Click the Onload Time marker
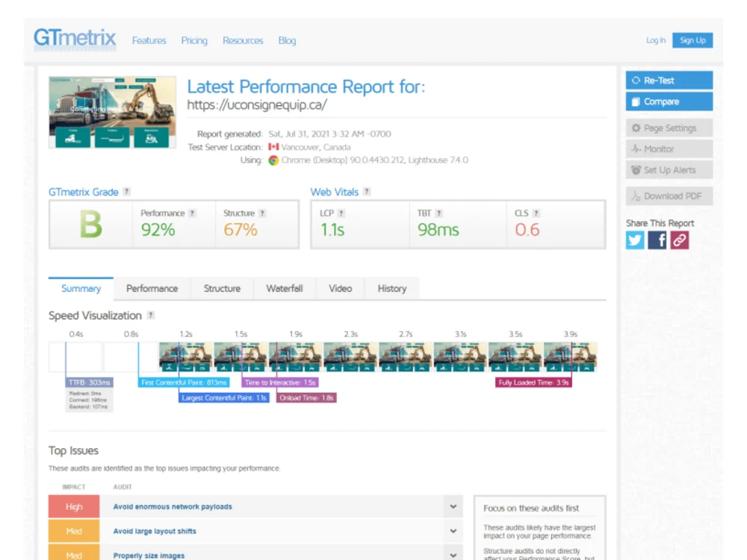This screenshot has width=747, height=560. (x=306, y=398)
